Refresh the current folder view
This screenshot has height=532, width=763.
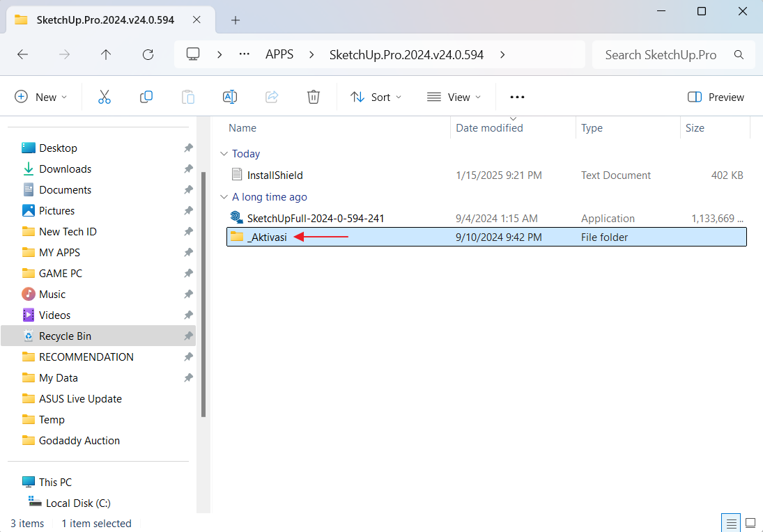click(x=148, y=54)
